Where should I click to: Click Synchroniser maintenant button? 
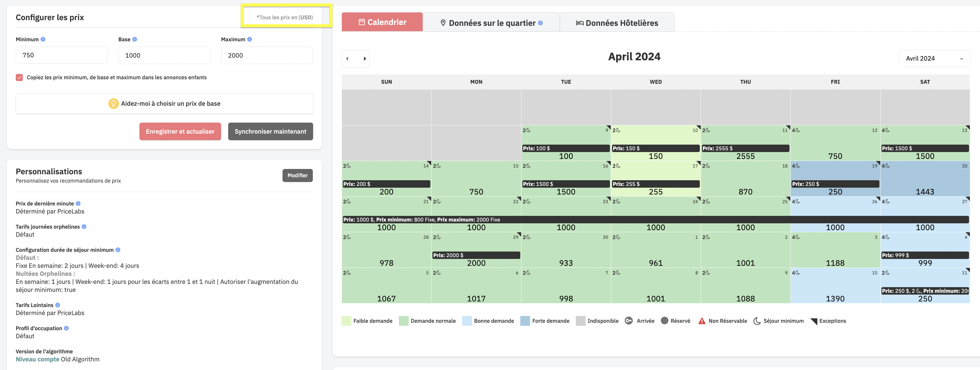click(270, 131)
